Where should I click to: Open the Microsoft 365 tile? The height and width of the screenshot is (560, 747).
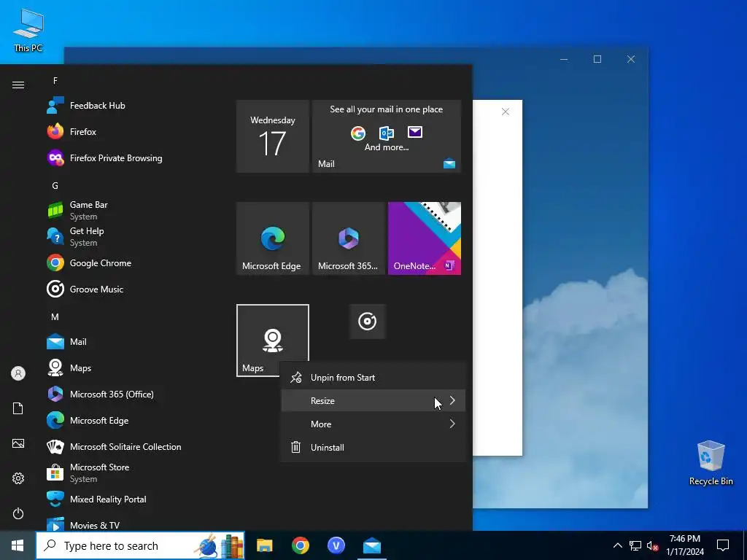[x=348, y=238]
